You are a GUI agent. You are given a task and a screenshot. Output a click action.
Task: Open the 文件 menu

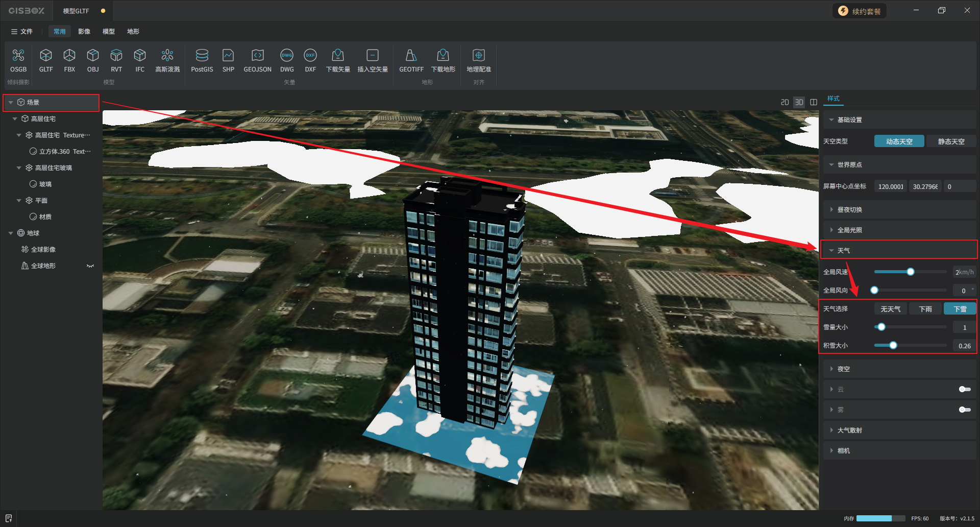click(x=22, y=32)
